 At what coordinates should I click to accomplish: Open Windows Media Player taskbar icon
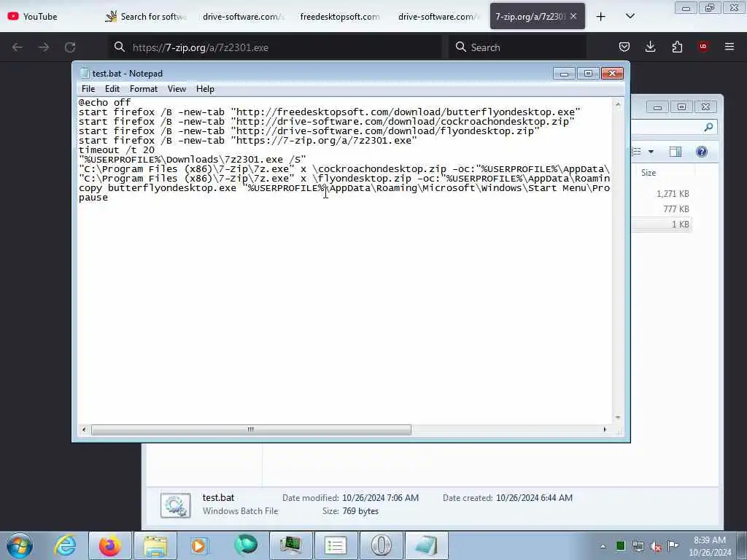(x=200, y=545)
